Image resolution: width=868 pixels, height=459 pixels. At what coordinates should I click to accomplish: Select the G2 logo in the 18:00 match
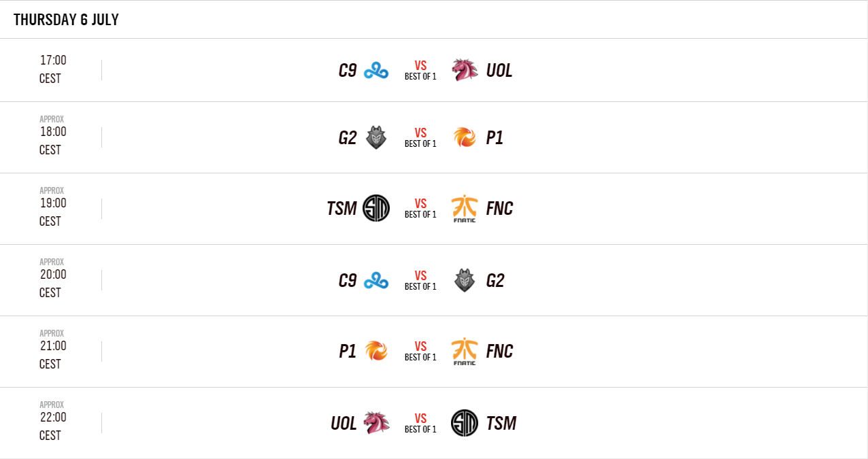375,138
